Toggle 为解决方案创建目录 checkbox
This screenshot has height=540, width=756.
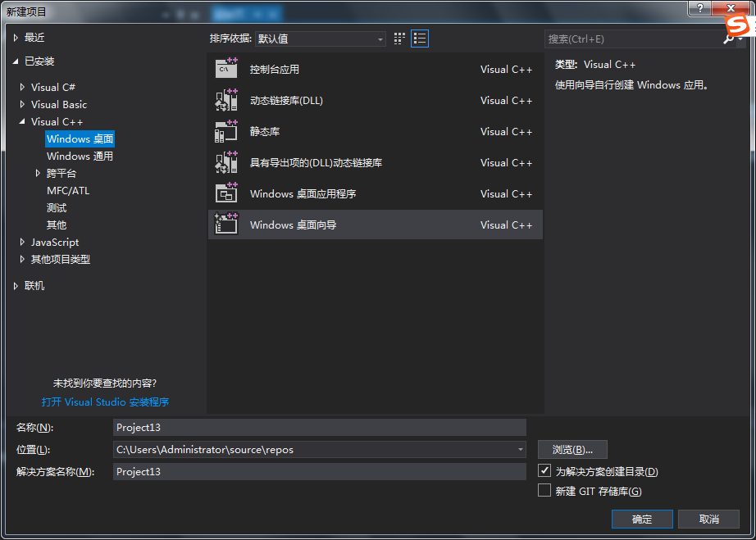point(544,470)
